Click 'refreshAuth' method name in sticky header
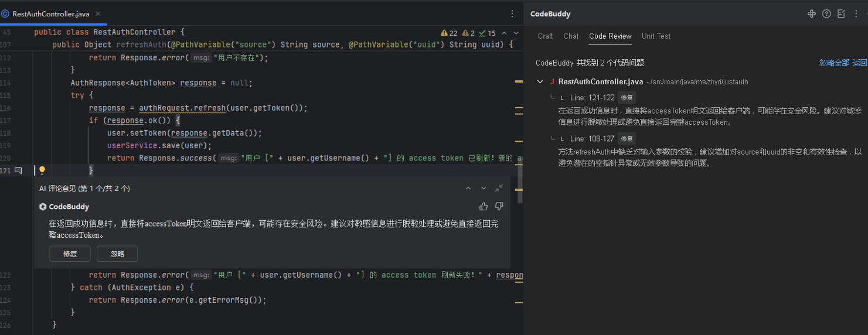This screenshot has height=335, width=868. tap(141, 45)
